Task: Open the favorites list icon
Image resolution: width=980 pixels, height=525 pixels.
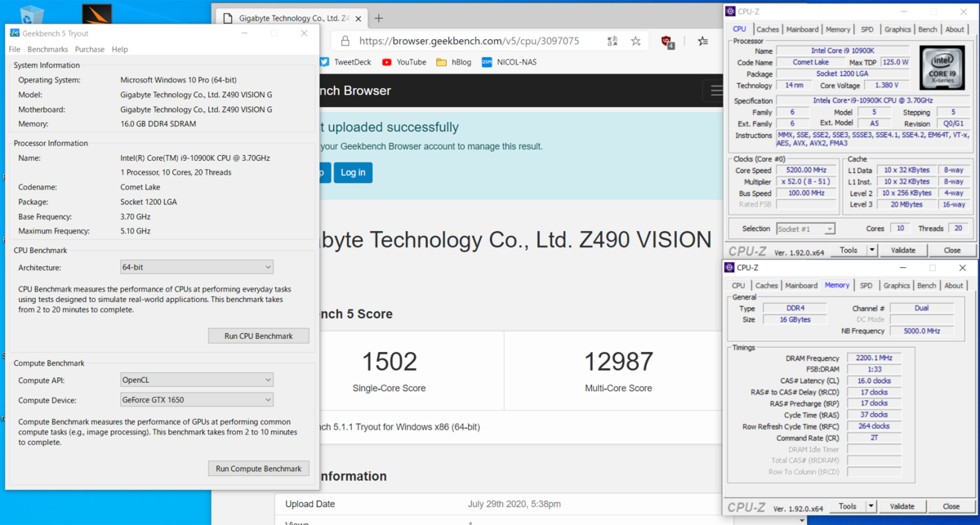Action: point(702,41)
